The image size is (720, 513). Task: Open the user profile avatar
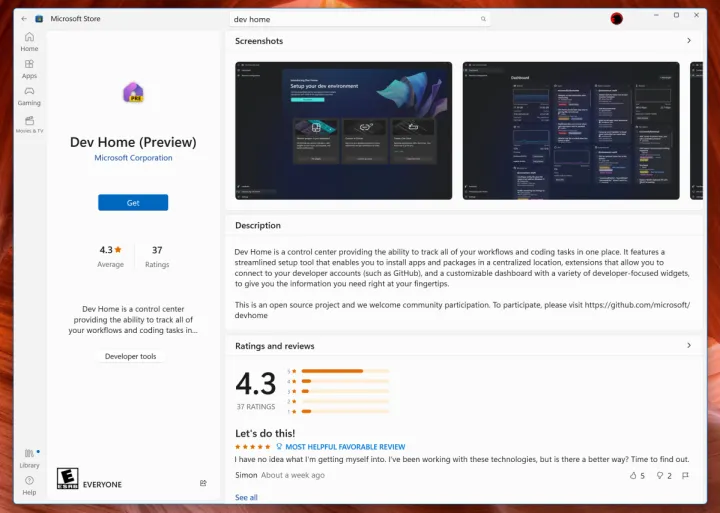616,18
